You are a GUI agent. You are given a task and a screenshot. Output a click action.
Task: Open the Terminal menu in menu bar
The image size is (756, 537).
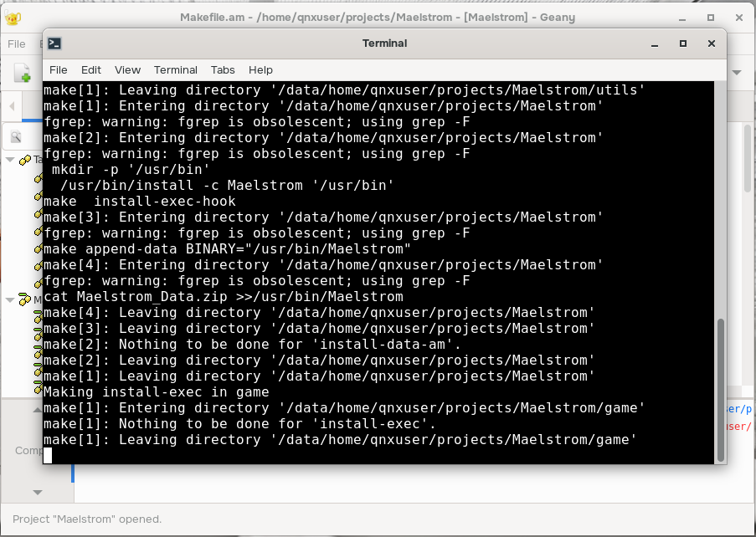point(175,69)
